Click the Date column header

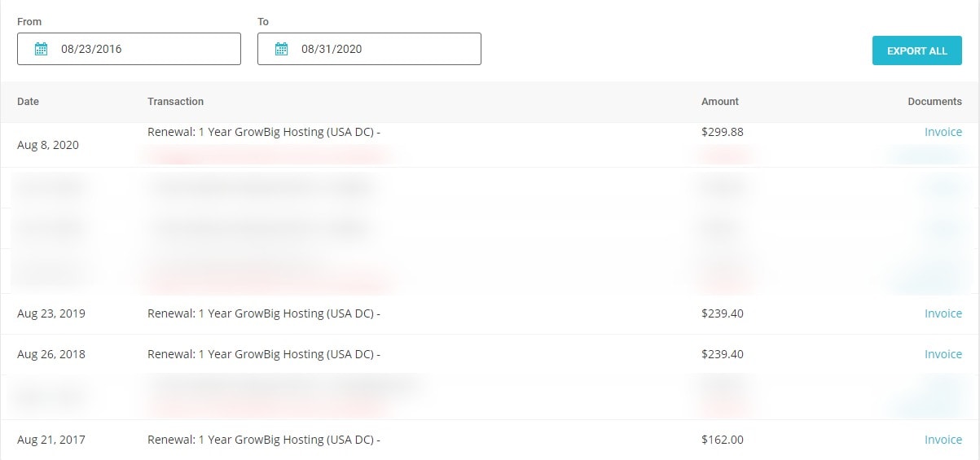(28, 102)
